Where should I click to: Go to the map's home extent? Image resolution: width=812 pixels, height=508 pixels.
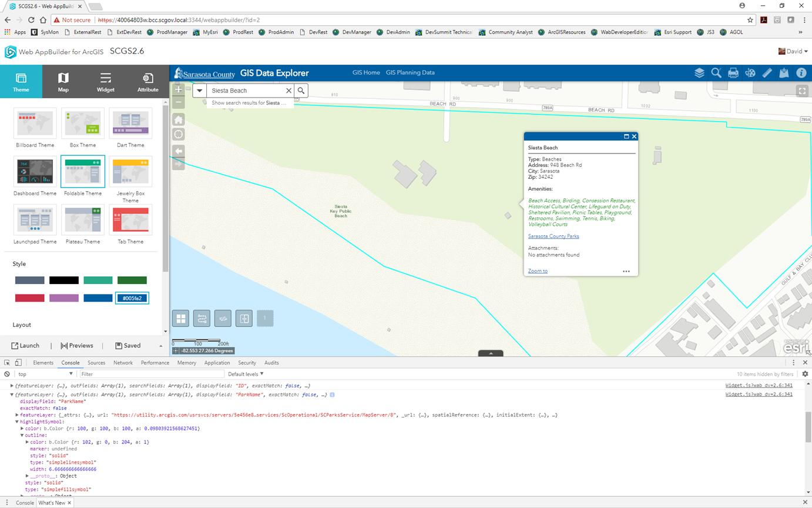179,119
